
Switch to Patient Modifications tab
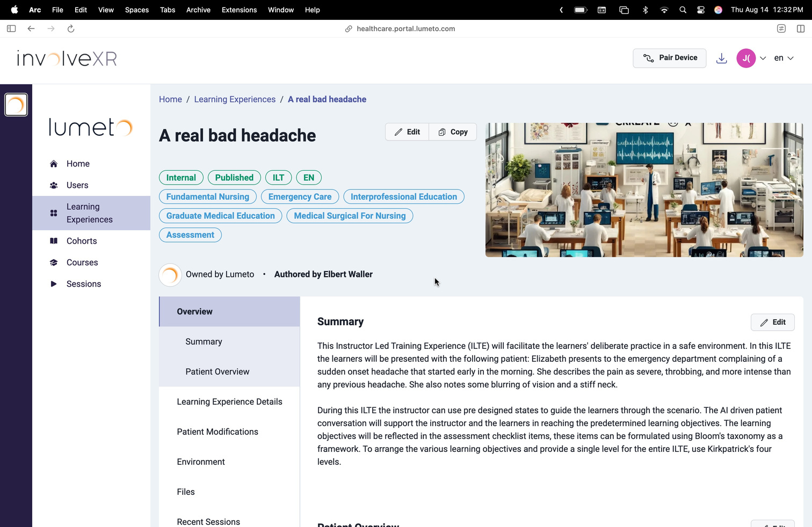(x=229, y=432)
